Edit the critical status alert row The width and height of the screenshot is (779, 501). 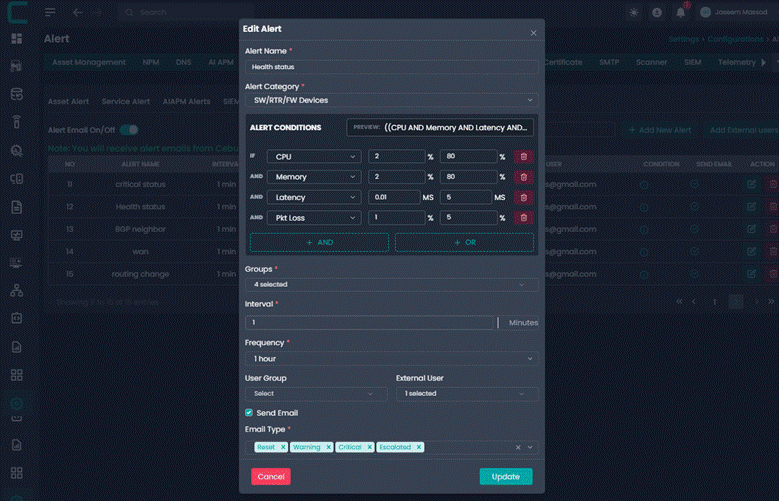751,184
